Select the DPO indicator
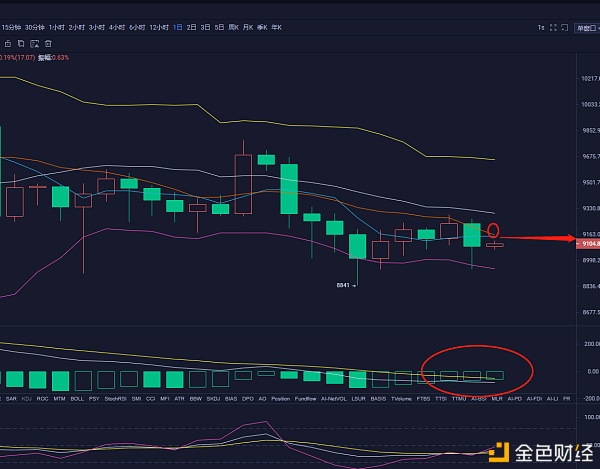 click(248, 399)
